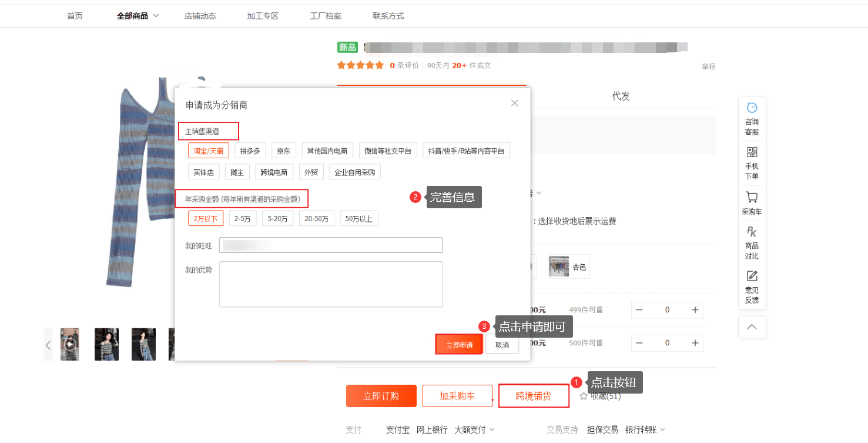Play the product video thumbnail

click(70, 344)
